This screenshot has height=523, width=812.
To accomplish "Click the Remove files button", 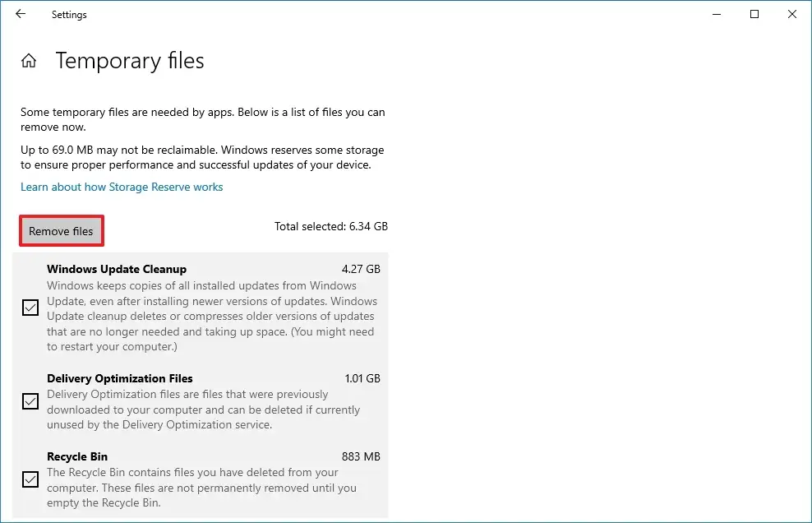I will 61,231.
